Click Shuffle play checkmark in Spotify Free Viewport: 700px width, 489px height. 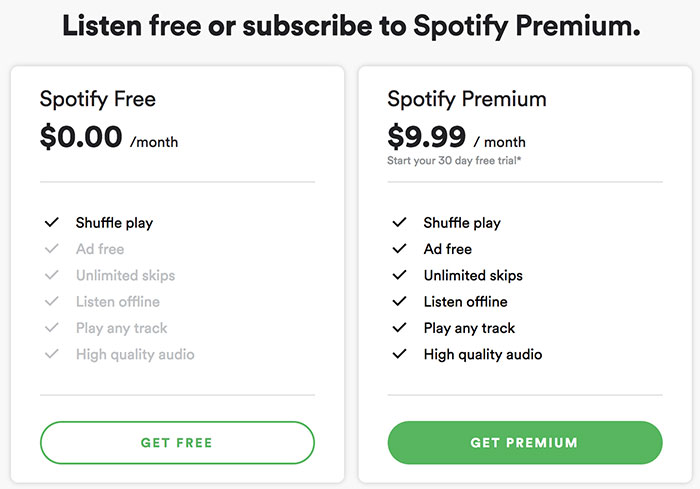click(x=52, y=223)
